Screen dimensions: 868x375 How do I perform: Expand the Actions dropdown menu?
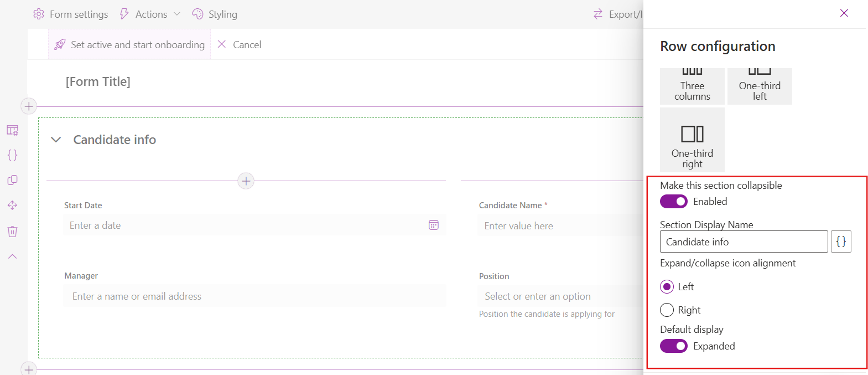150,14
